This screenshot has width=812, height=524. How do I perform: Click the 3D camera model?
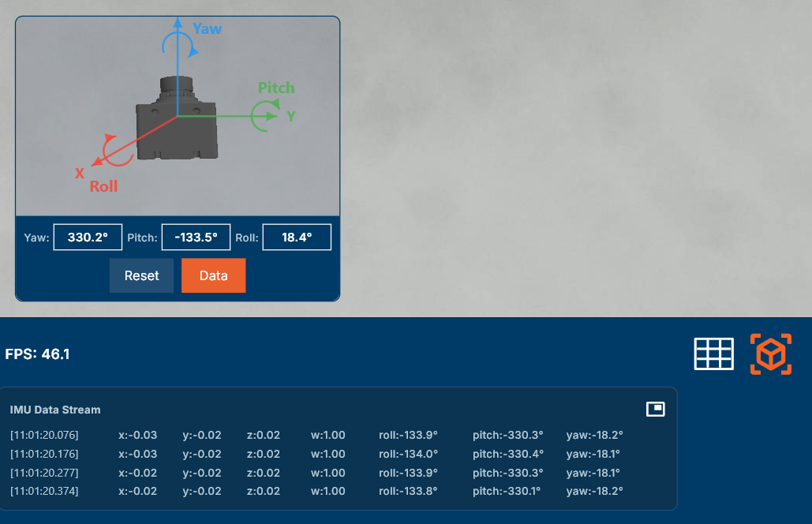(177, 121)
